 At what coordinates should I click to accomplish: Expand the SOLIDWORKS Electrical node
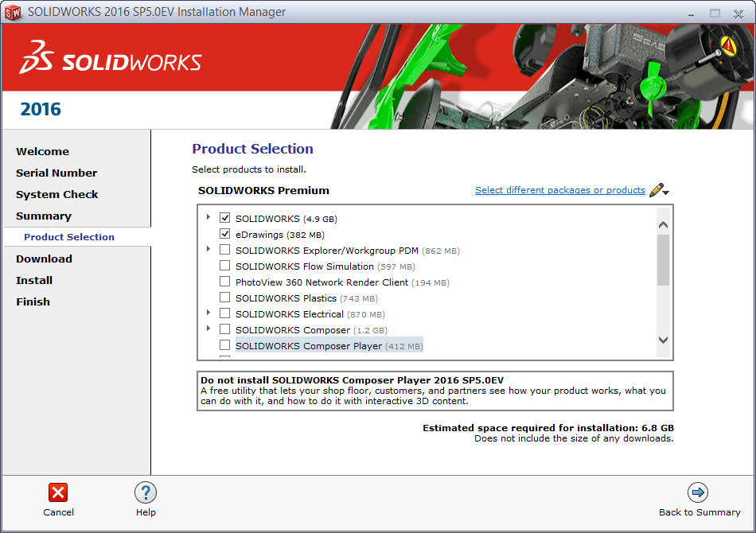click(x=208, y=313)
